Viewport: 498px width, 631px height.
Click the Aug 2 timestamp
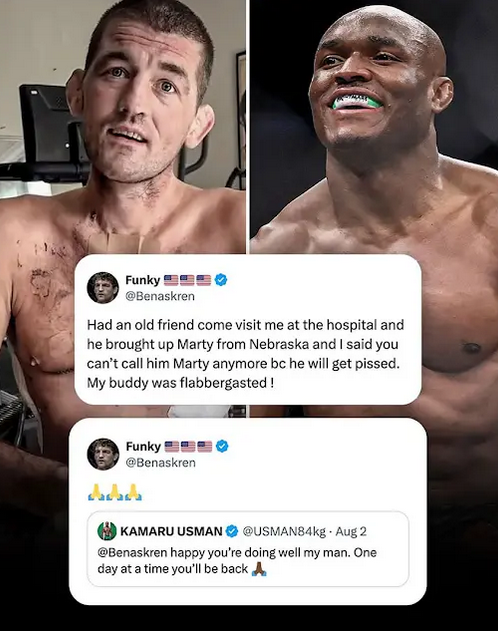click(x=351, y=532)
